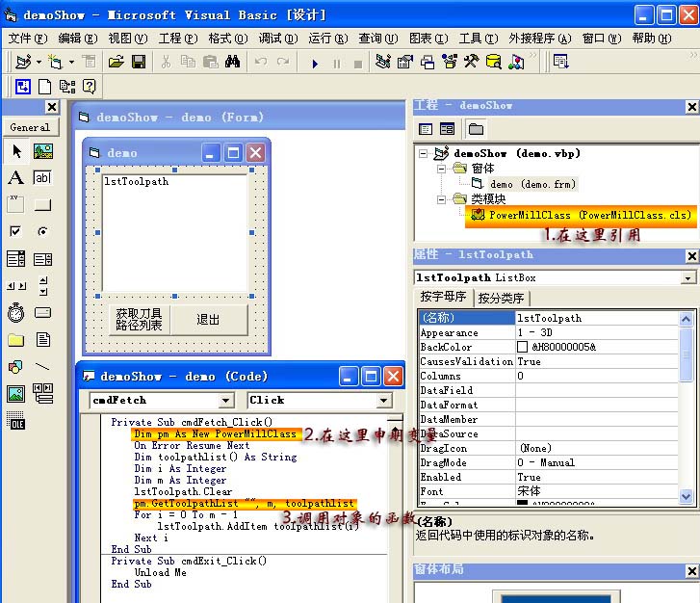700x603 pixels.
Task: Collapse the 类模块 class modules folder
Action: pos(441,199)
